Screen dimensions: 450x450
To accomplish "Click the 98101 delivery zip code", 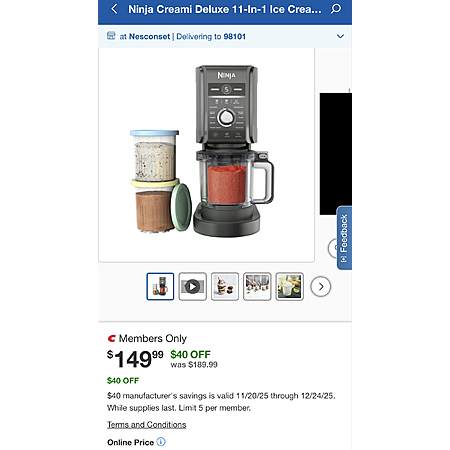I will coord(234,36).
